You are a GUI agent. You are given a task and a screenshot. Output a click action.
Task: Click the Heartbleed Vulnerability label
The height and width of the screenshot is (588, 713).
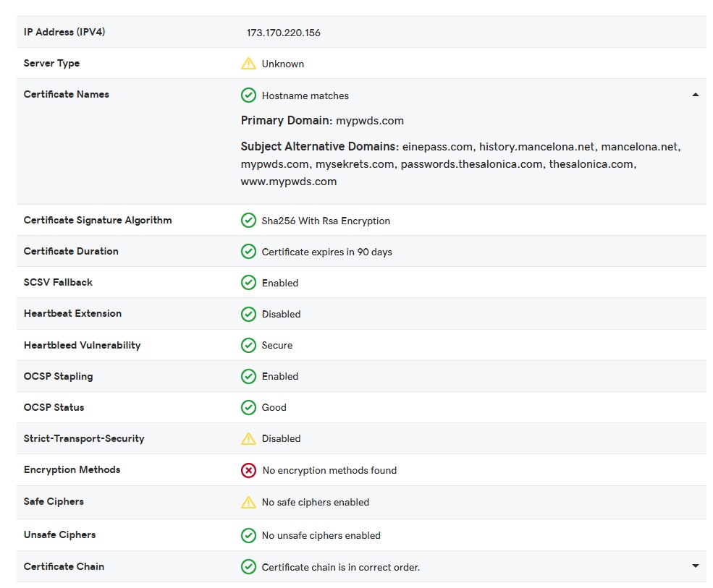pos(83,345)
